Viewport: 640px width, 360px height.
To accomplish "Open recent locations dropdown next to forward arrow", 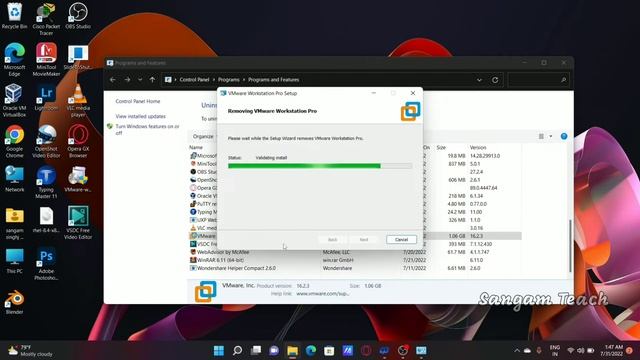I will [140, 80].
